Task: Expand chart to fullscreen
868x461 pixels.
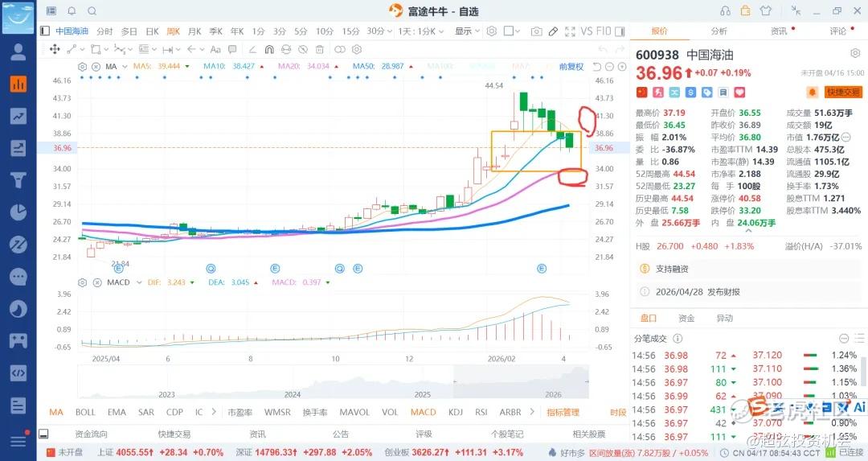Action: [570, 31]
